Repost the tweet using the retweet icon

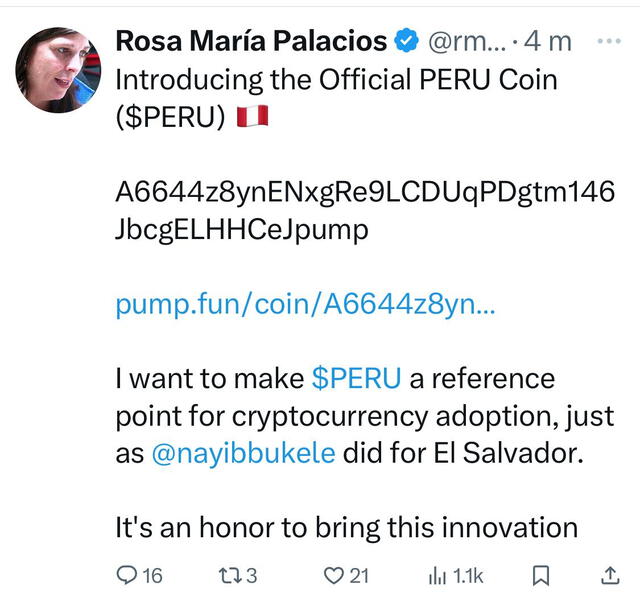click(x=229, y=575)
